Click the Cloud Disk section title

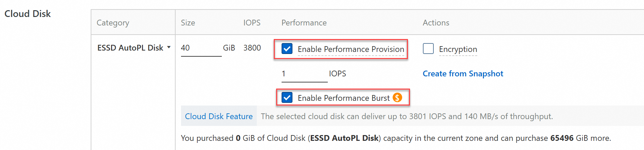28,14
